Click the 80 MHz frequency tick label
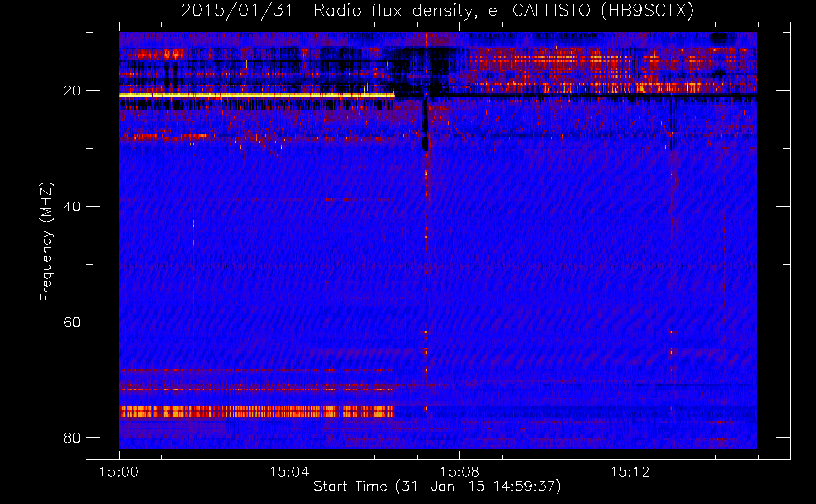The height and width of the screenshot is (504, 816). (x=72, y=437)
